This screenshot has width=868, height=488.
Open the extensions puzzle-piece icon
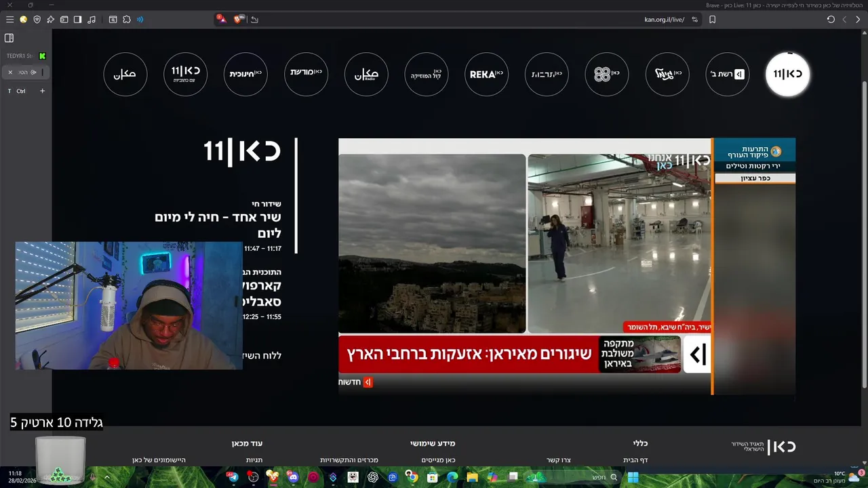click(x=126, y=20)
